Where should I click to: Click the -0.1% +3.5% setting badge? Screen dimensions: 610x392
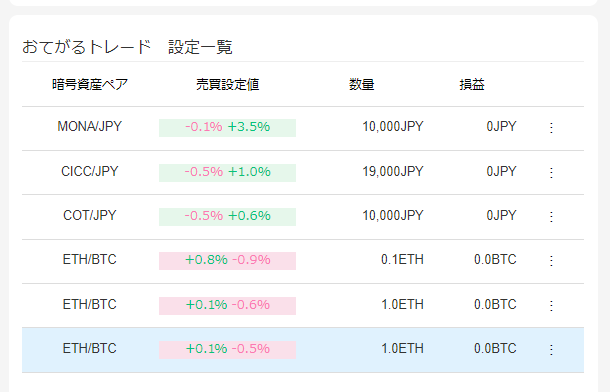point(228,128)
